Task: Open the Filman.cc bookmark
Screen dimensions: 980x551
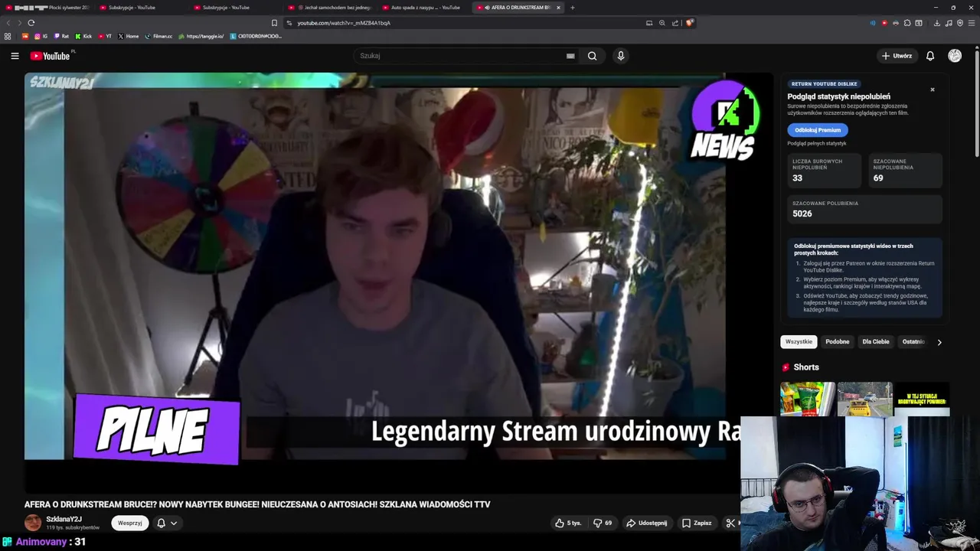Action: (158, 36)
